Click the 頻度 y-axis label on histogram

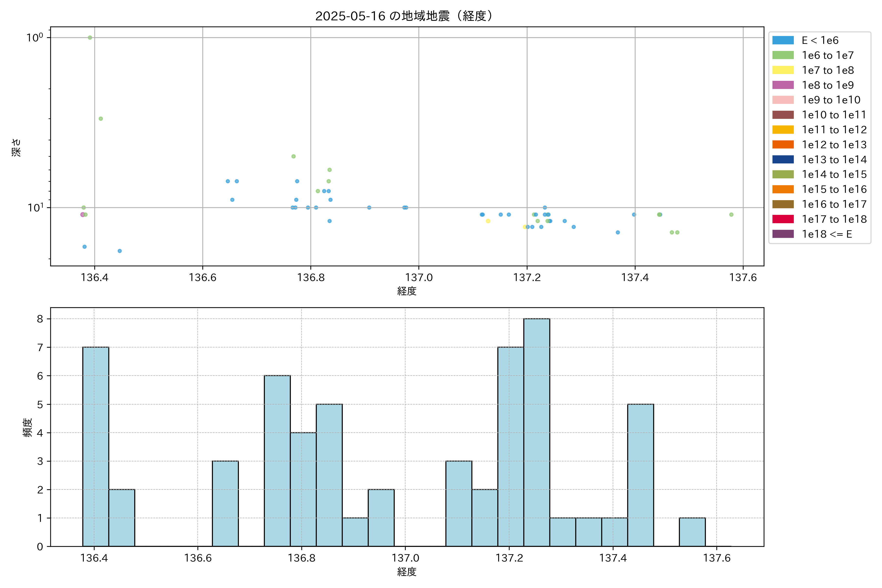[27, 428]
